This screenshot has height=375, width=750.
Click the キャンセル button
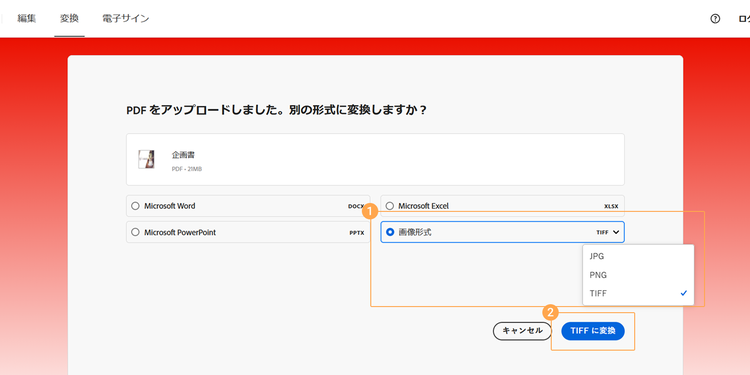pyautogui.click(x=522, y=331)
